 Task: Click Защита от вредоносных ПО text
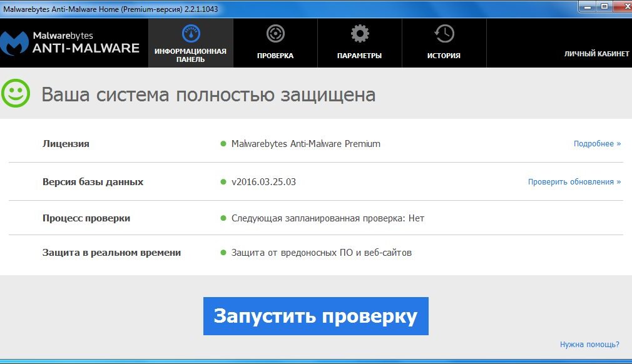point(321,253)
